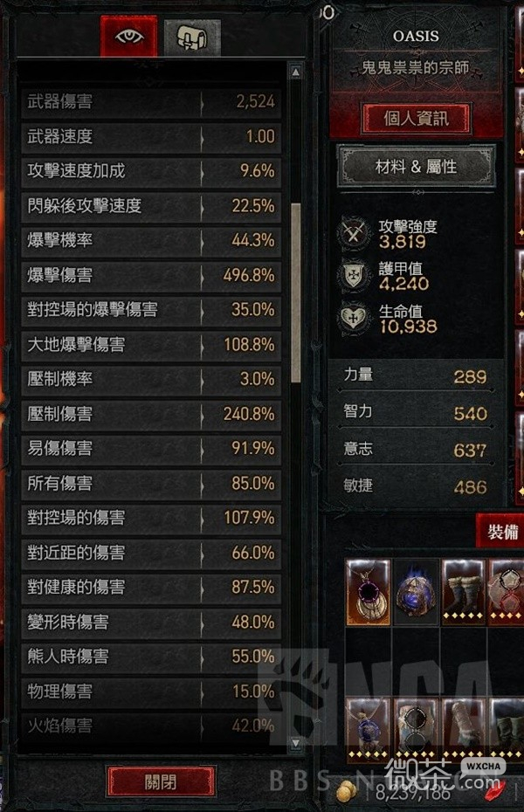Select the 武器傷害 stat row

click(x=151, y=101)
